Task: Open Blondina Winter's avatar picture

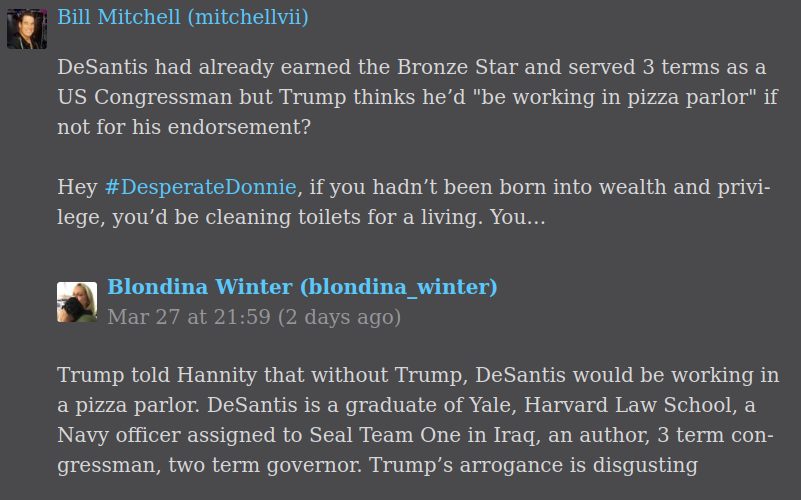Action: (77, 302)
